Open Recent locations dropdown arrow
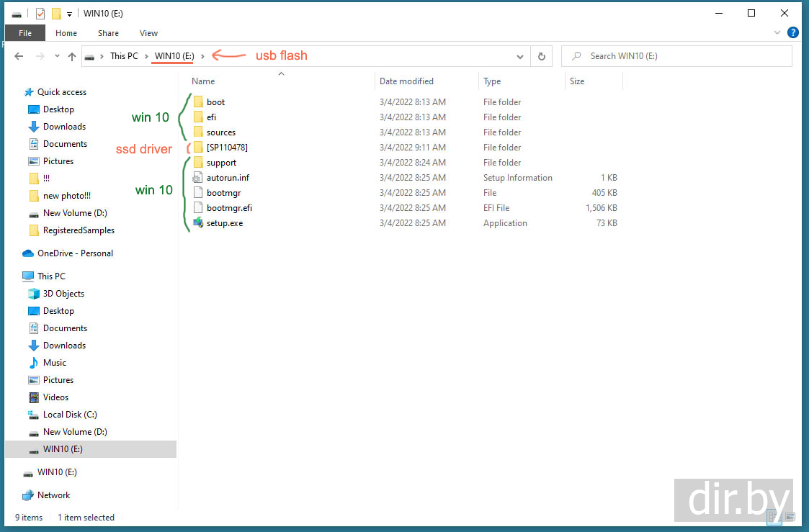Screen dimensions: 809x532 (55, 56)
